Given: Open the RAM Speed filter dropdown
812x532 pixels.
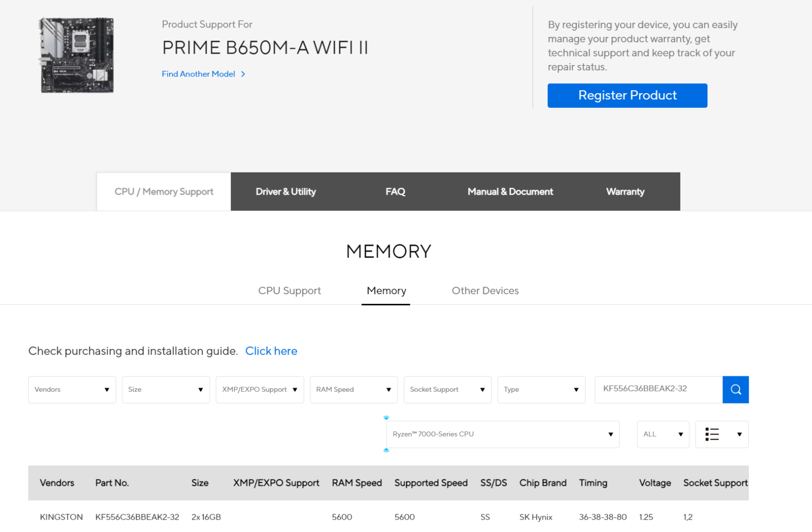Looking at the screenshot, I should 354,390.
